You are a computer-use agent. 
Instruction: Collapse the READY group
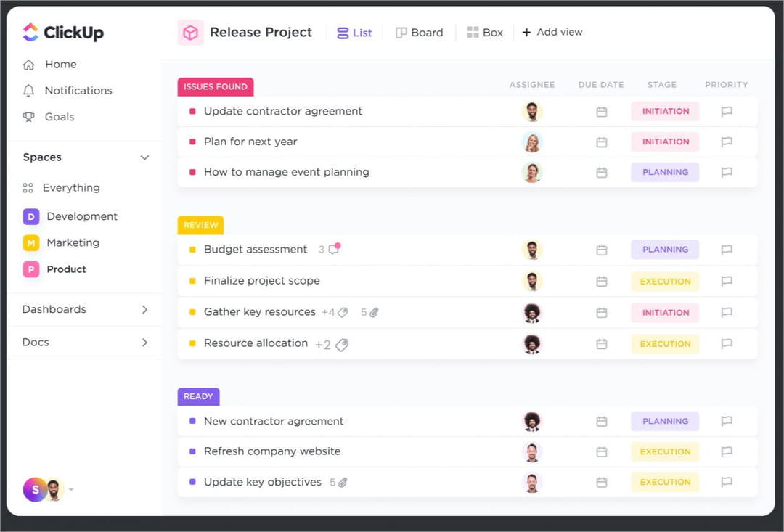tap(198, 396)
